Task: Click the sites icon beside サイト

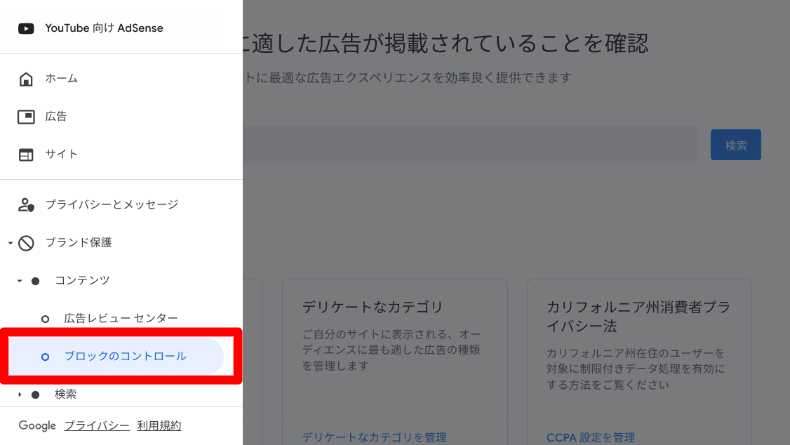Action: tap(26, 155)
